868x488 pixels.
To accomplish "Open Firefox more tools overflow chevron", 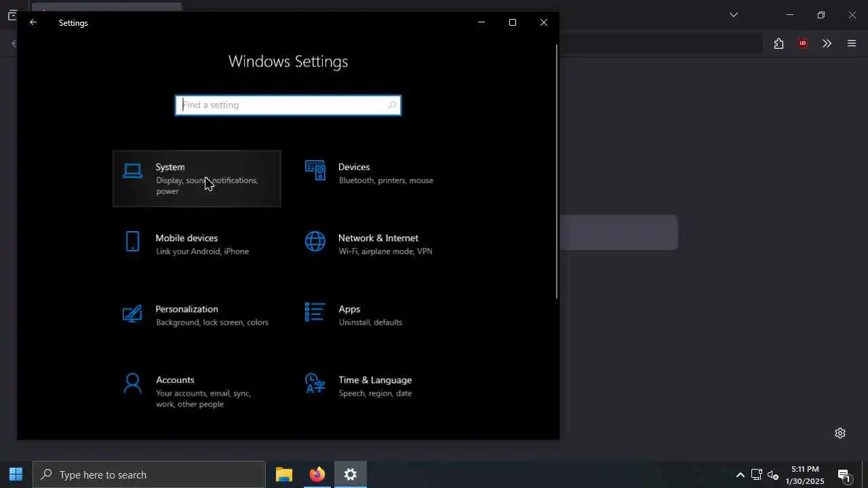I will [x=827, y=43].
